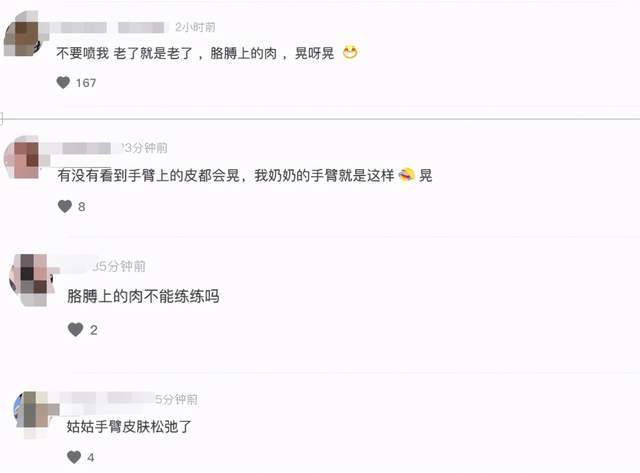Click the smiley emoji in the first comment
The height and width of the screenshot is (473, 640).
click(350, 53)
